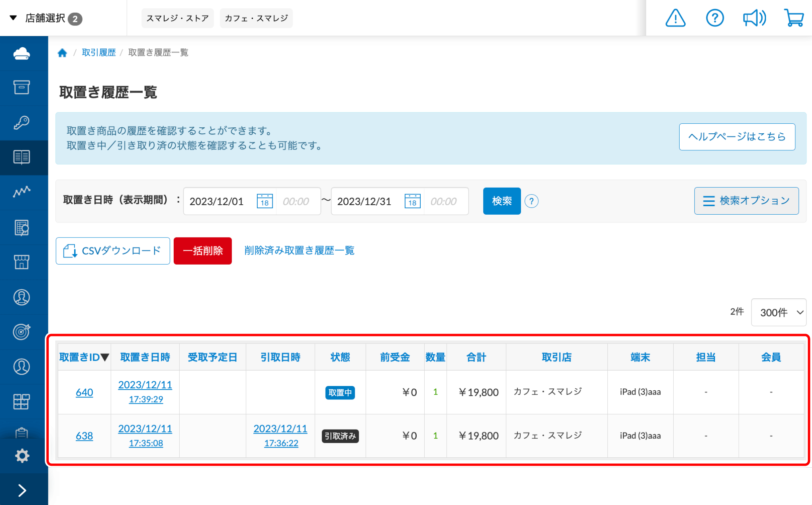Open the target sidebar icon
This screenshot has height=505, width=812.
pos(22,332)
